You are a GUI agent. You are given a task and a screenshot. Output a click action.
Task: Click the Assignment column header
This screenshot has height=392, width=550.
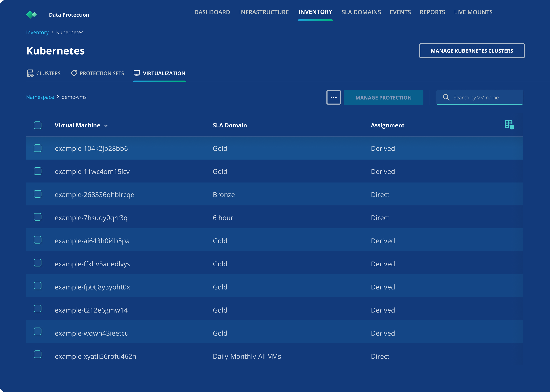click(x=387, y=125)
